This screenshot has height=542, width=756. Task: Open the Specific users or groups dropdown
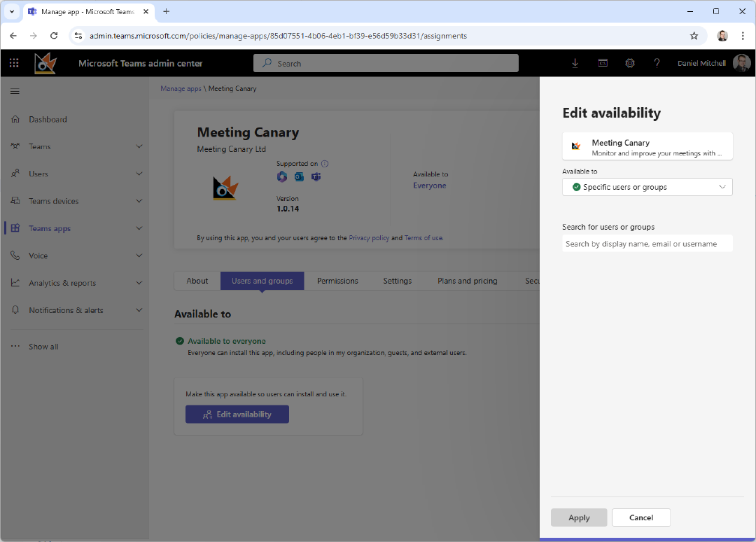tap(647, 187)
